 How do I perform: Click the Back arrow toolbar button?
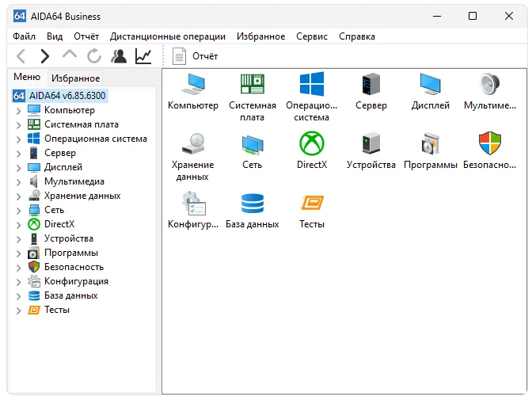21,56
